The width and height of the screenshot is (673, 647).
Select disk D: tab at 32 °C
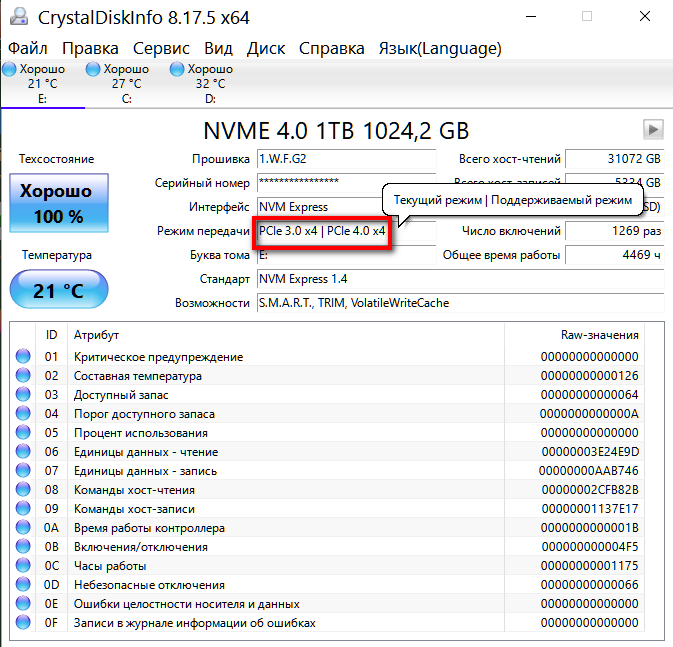coord(210,84)
